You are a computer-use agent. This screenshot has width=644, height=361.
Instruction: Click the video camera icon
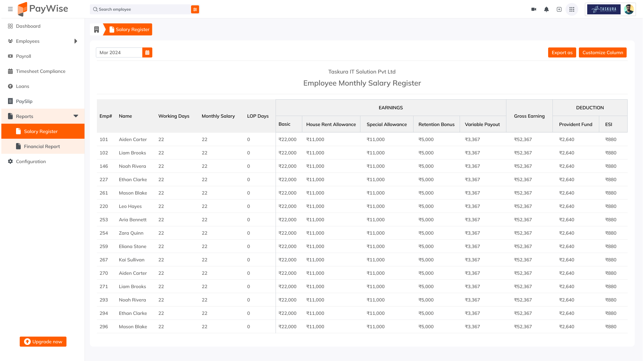(534, 9)
